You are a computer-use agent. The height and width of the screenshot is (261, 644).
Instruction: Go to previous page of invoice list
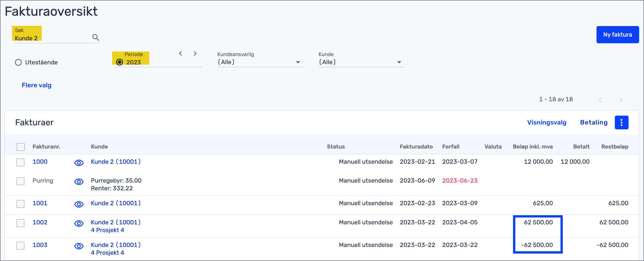click(x=600, y=100)
